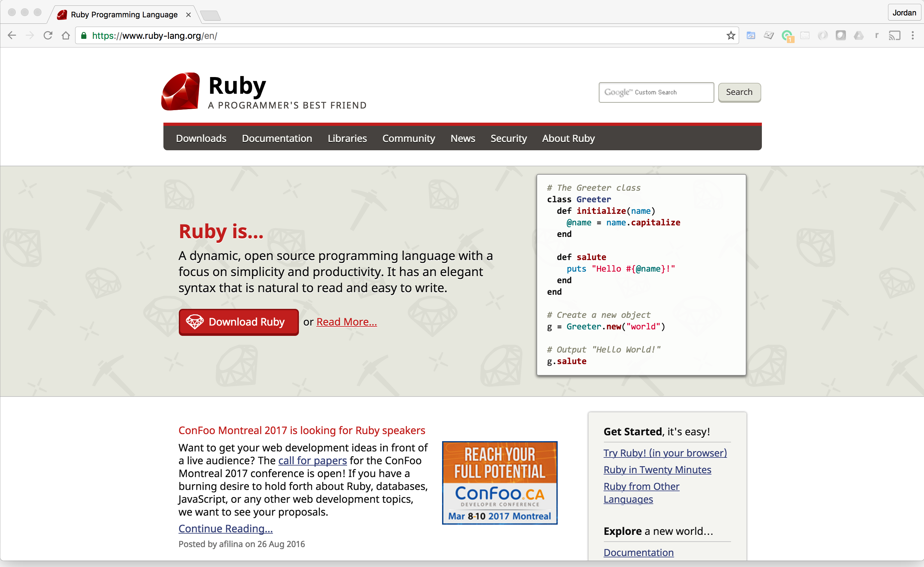Click the 'def initialize(name)' code line

(x=606, y=211)
